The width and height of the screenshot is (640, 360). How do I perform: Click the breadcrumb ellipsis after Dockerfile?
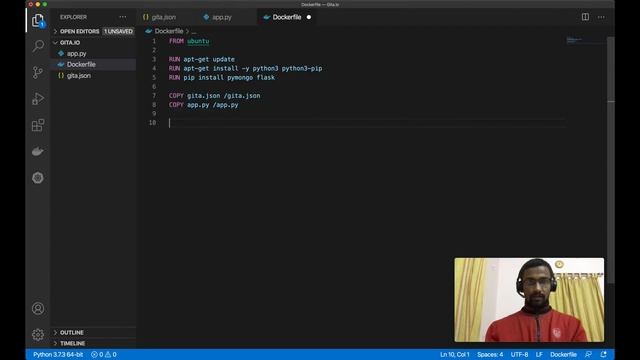pos(194,31)
